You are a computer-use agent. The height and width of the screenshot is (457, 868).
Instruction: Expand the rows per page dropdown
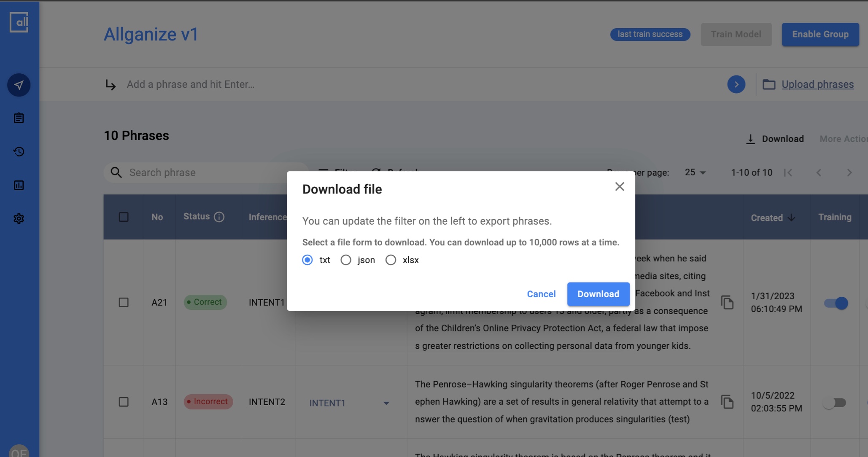click(x=695, y=172)
